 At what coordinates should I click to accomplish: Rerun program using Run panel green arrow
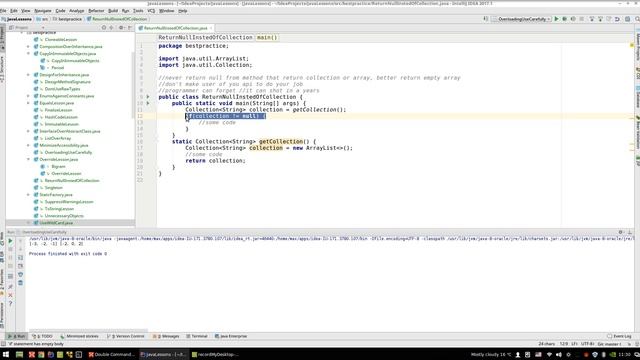tap(11, 241)
